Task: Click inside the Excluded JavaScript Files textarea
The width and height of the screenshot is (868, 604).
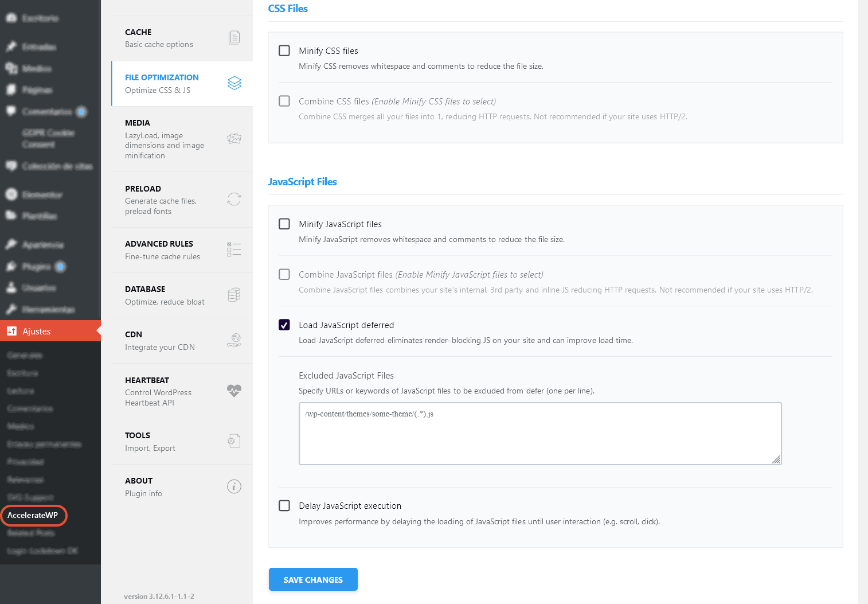Action: [x=539, y=433]
